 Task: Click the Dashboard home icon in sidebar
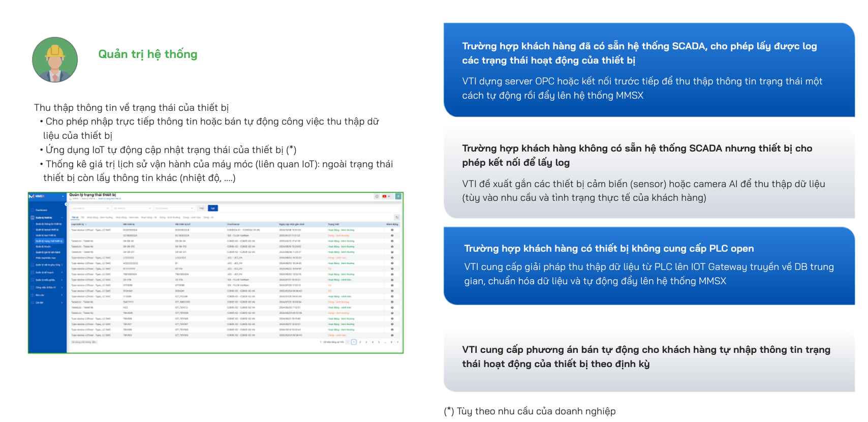coord(33,210)
